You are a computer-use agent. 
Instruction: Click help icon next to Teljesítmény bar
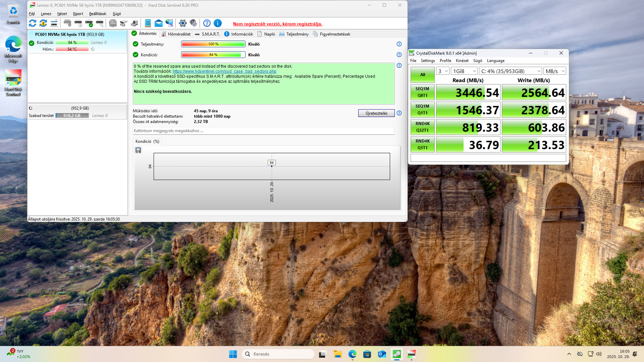(399, 44)
